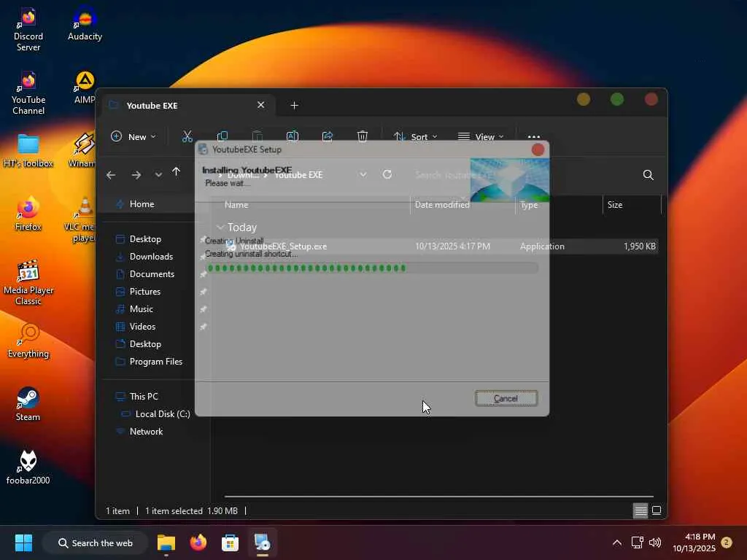Select file size 1,950 KB cell
The image size is (747, 560).
[639, 246]
